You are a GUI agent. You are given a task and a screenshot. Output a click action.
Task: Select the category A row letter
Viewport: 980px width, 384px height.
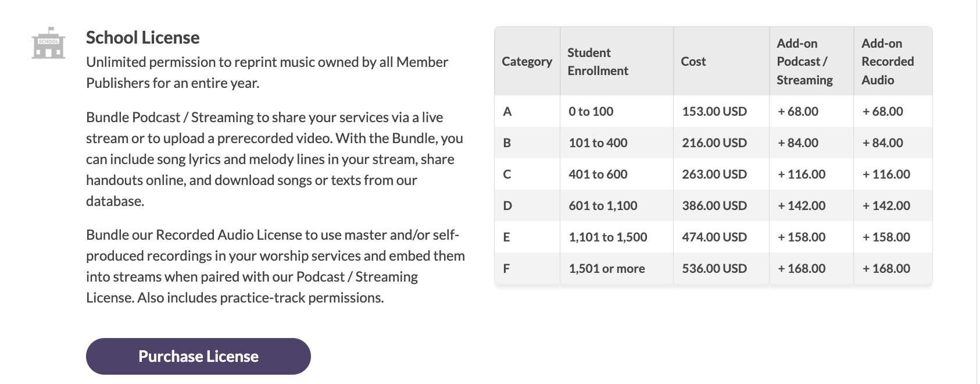tap(507, 112)
